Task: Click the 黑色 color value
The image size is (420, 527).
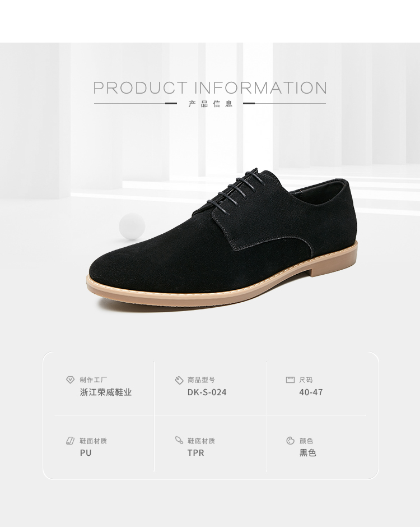Action: click(x=307, y=453)
